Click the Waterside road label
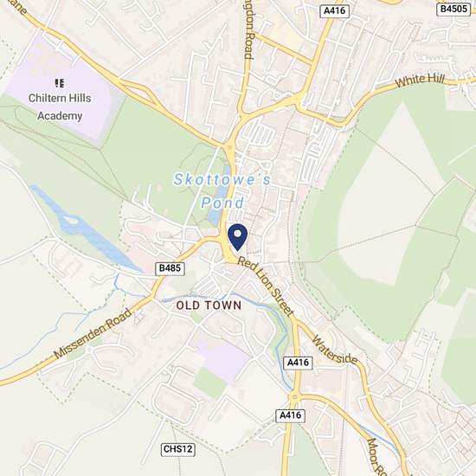Screen dimensions: 476x476 [335, 350]
